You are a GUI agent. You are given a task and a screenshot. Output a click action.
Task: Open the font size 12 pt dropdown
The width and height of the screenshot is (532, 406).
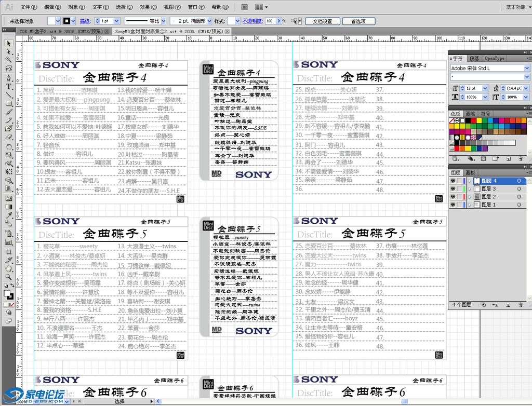tap(485, 88)
